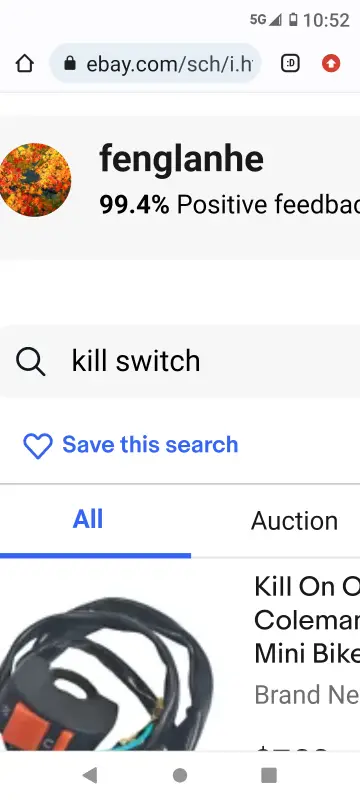Viewport: 360px width, 800px height.
Task: Tap the red browser update icon
Action: [331, 64]
